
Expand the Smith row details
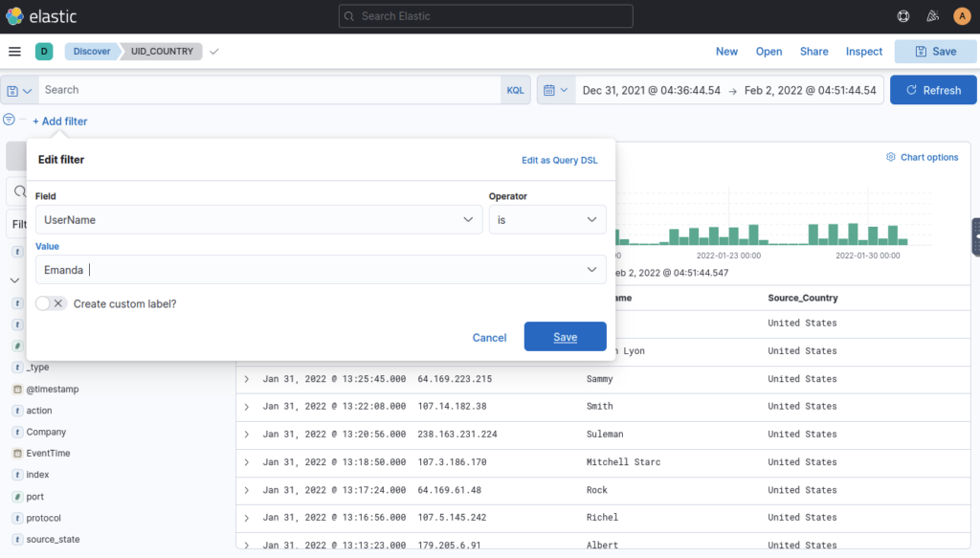(x=247, y=407)
